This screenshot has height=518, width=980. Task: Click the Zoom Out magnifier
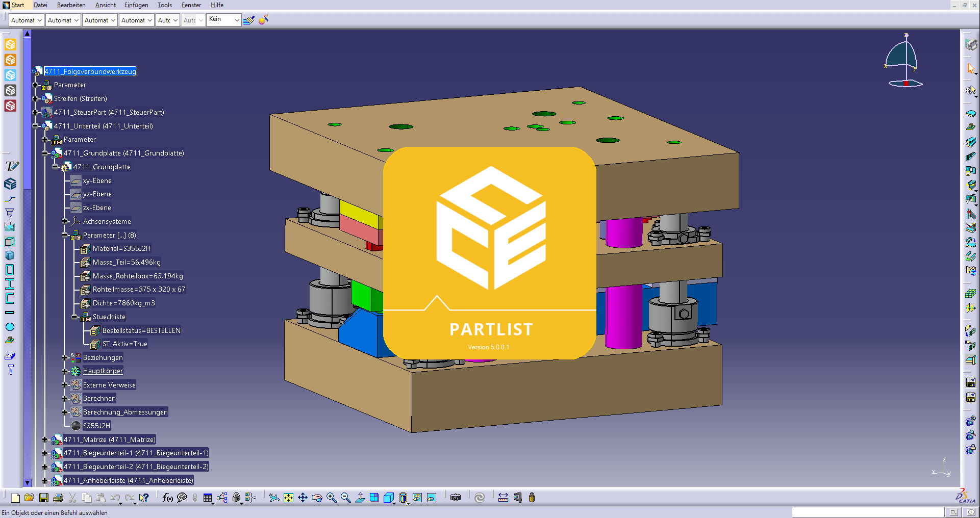click(346, 498)
